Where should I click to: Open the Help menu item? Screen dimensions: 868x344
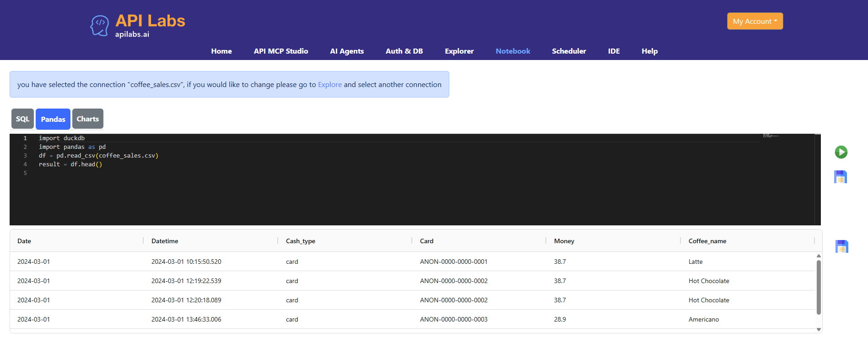tap(650, 51)
